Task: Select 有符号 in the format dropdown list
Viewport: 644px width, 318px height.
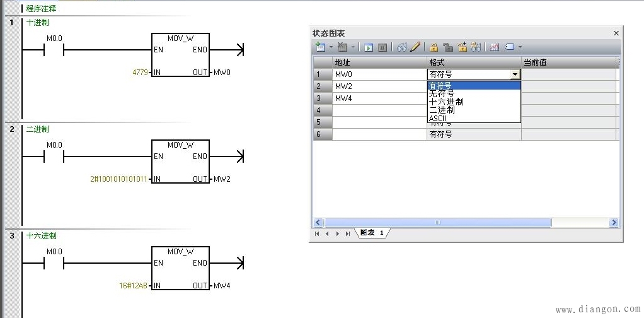Action: click(474, 86)
